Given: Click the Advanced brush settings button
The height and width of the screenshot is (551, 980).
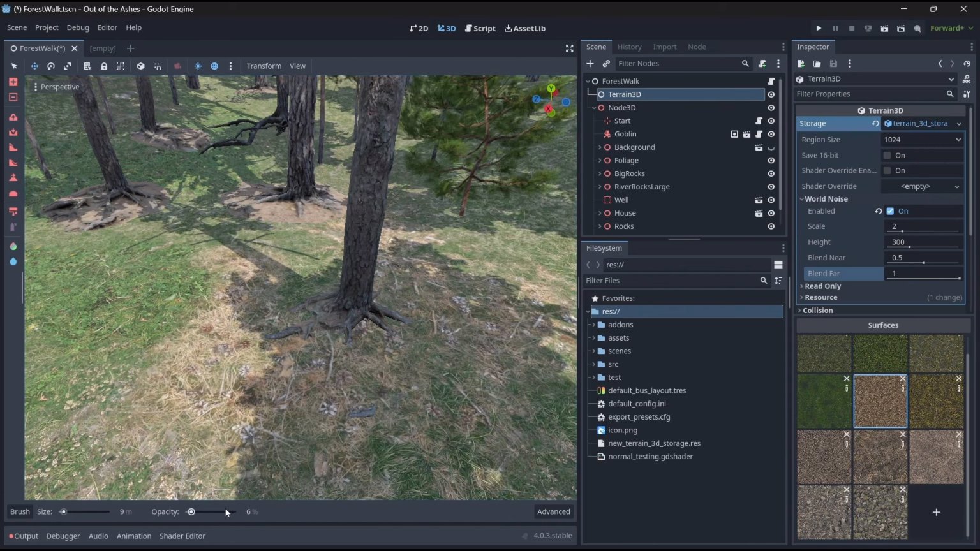Looking at the screenshot, I should point(553,511).
